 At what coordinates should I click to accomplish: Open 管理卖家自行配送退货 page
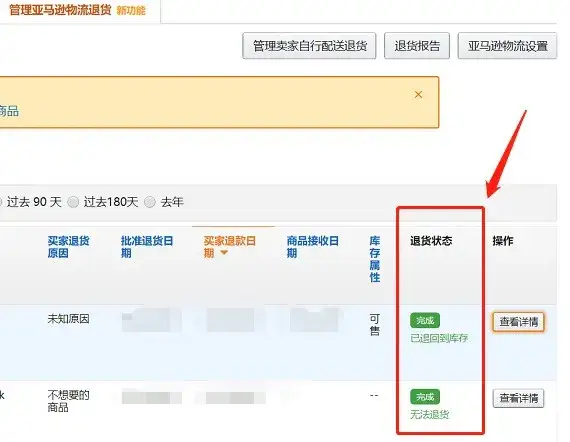click(x=309, y=46)
